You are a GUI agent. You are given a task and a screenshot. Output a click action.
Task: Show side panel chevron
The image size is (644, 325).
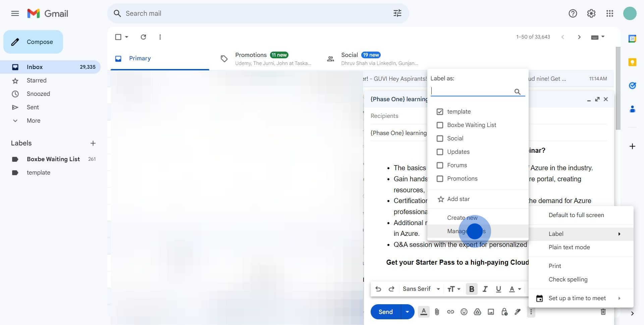pos(632,314)
